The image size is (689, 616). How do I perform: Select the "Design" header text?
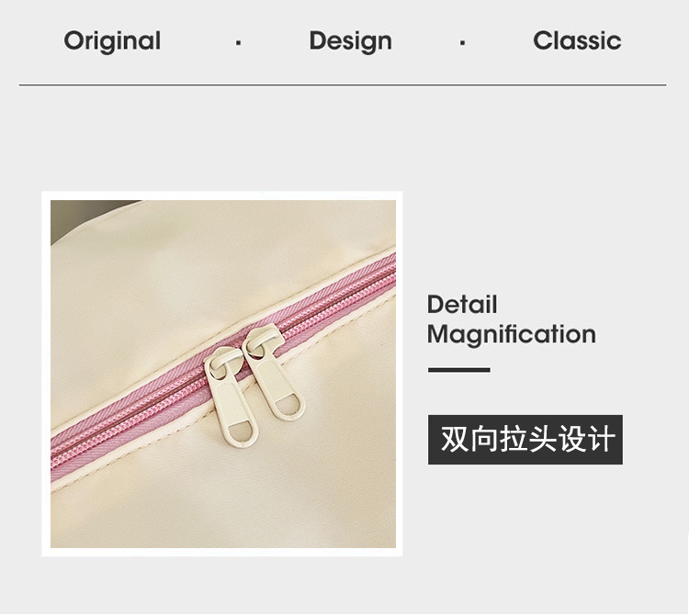coord(350,40)
